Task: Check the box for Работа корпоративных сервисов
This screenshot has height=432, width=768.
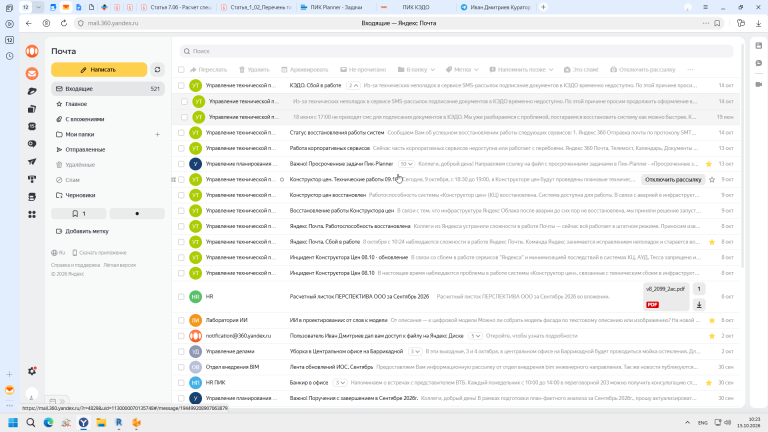Action: click(x=181, y=148)
